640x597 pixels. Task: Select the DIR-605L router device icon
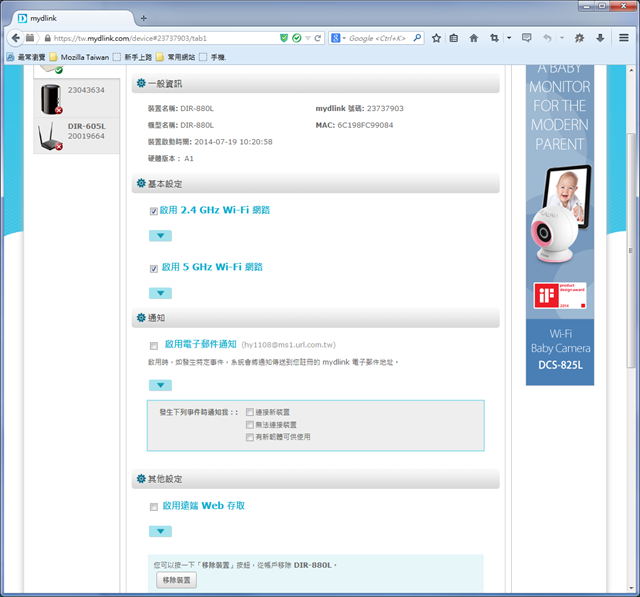point(50,136)
